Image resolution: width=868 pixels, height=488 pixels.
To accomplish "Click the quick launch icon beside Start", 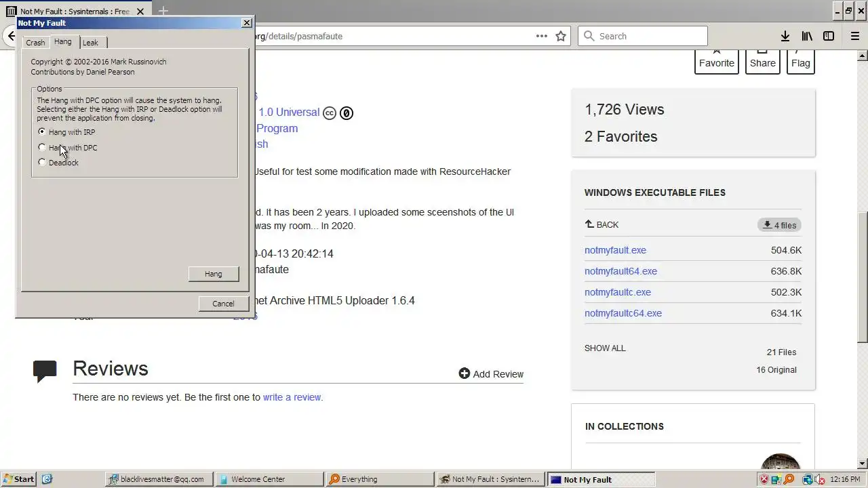I will pyautogui.click(x=47, y=479).
